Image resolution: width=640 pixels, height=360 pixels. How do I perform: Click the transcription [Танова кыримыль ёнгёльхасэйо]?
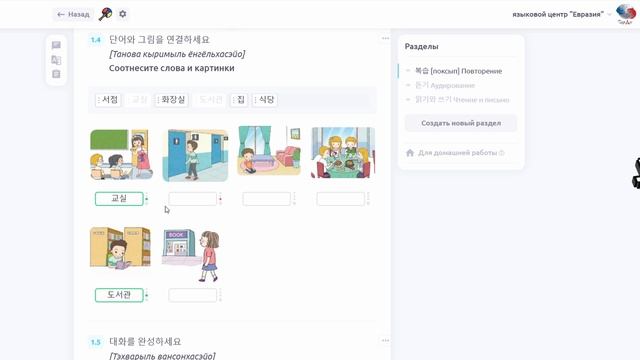click(x=177, y=54)
